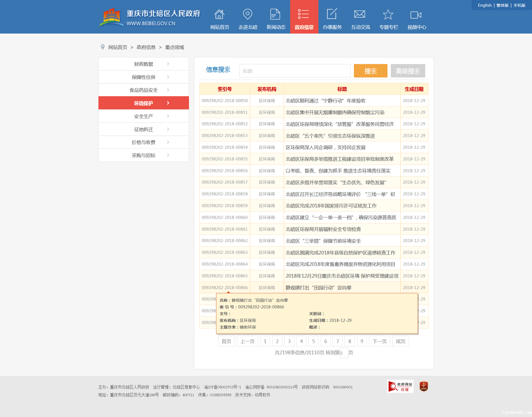Expand the 财政数据 sidebar chevron

[168, 64]
